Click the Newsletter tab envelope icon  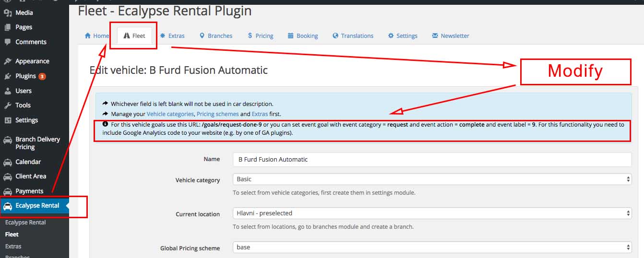click(435, 35)
